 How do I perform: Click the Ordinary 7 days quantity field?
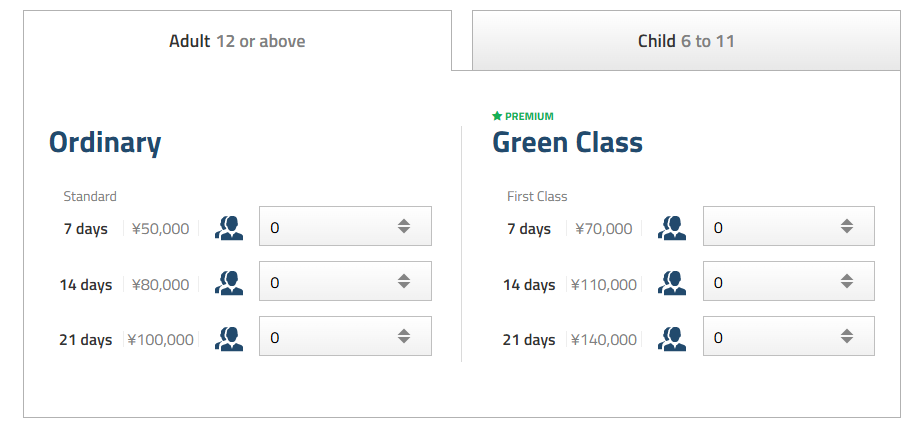[x=325, y=227]
